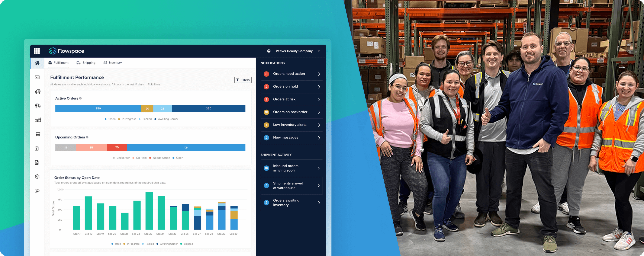Open Orders need action notification
Viewport: 644px width, 256px height.
(x=292, y=74)
